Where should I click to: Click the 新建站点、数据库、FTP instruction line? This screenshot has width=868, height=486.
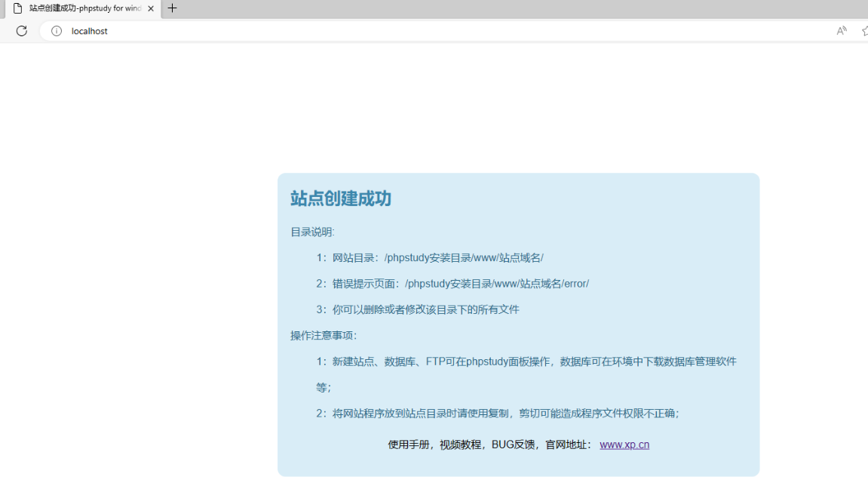526,361
